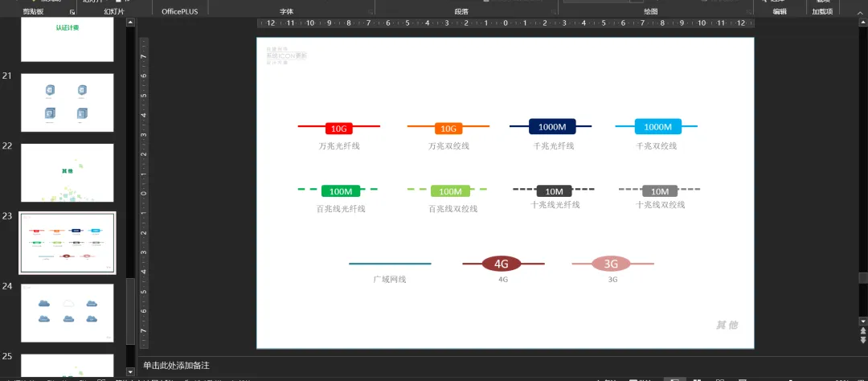This screenshot has width=868, height=381.
Task: Select the teal 广域网线 line shape
Action: (x=390, y=264)
